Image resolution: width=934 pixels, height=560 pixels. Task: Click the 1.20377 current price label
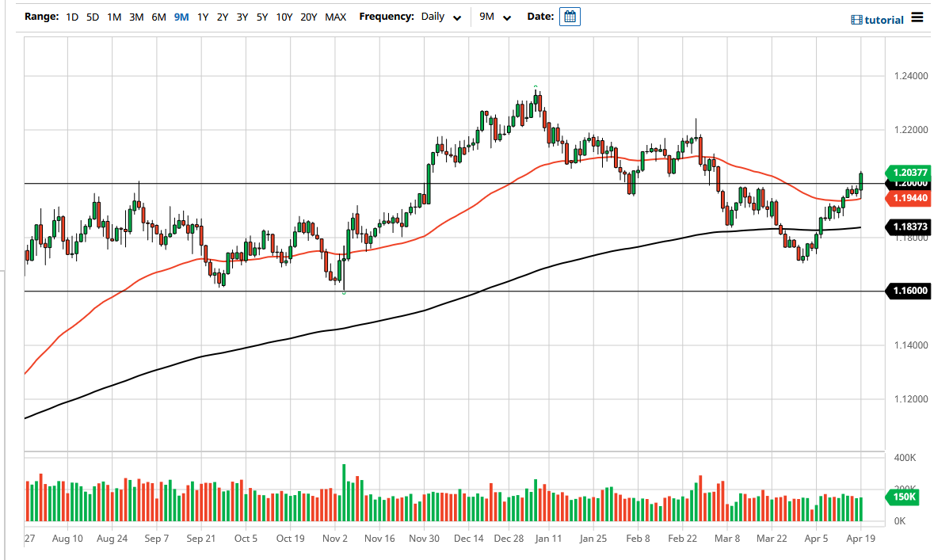click(x=907, y=173)
